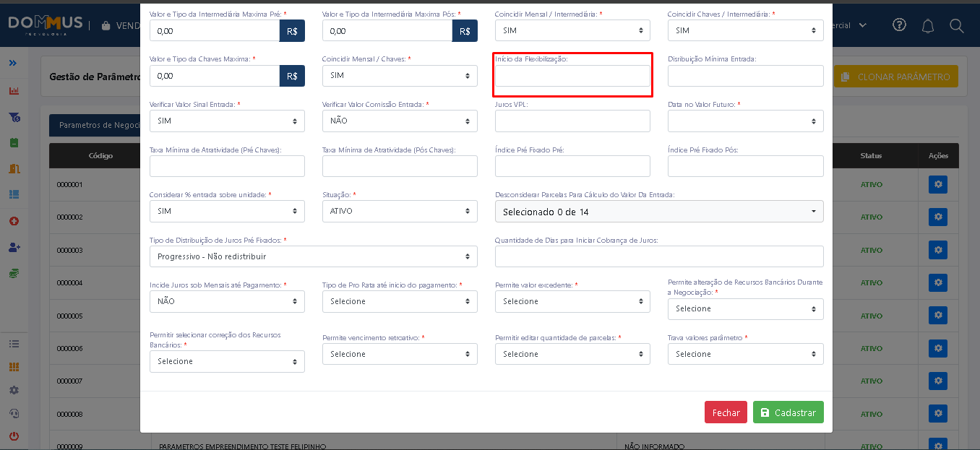Viewport: 980px width, 450px height.
Task: Open the headset support sidebar icon
Action: (13, 413)
